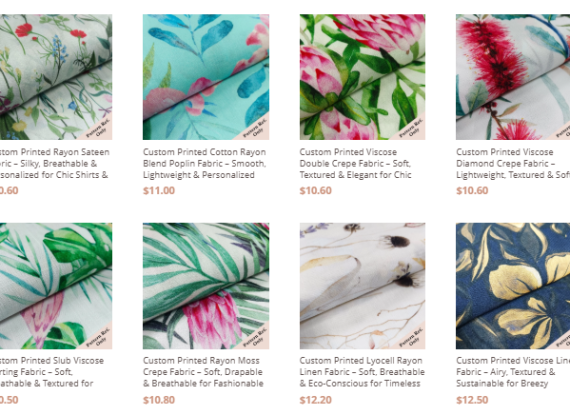Click Custom Printed Lyocell Rayon Linen title
This screenshot has width=570, height=415.
point(362,372)
